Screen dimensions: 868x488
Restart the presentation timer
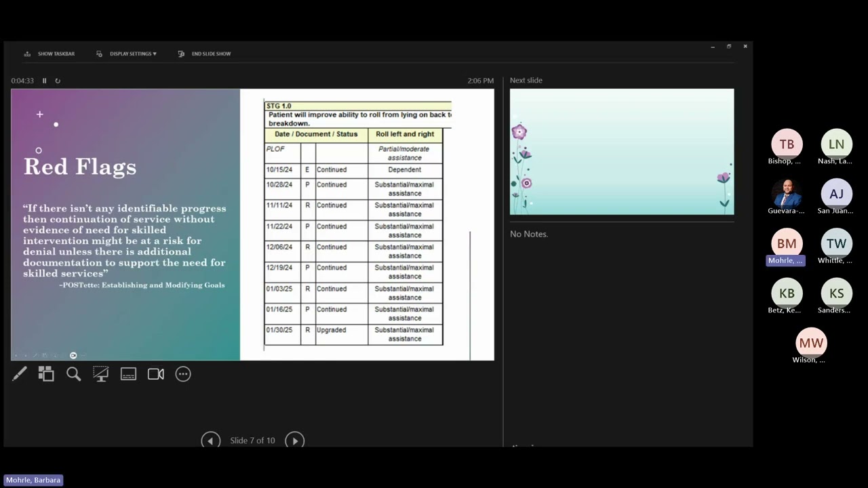58,81
